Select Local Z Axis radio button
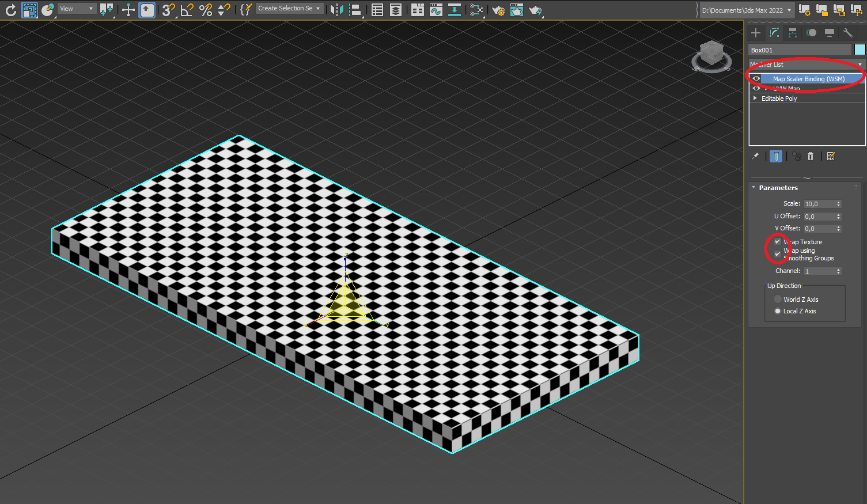Viewport: 867px width, 504px height. click(x=778, y=311)
